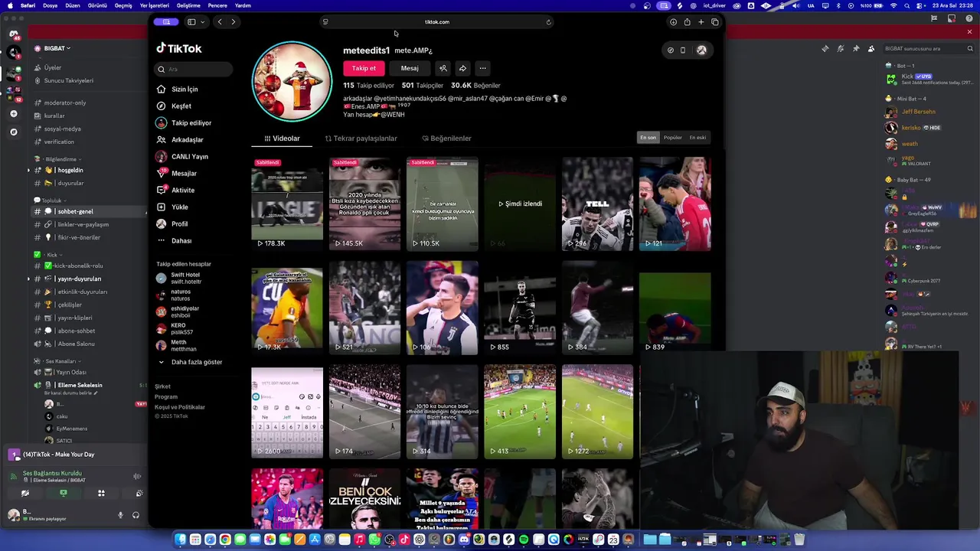The width and height of the screenshot is (980, 551).
Task: Open Dosya menu in macOS menu bar
Action: tap(50, 5)
